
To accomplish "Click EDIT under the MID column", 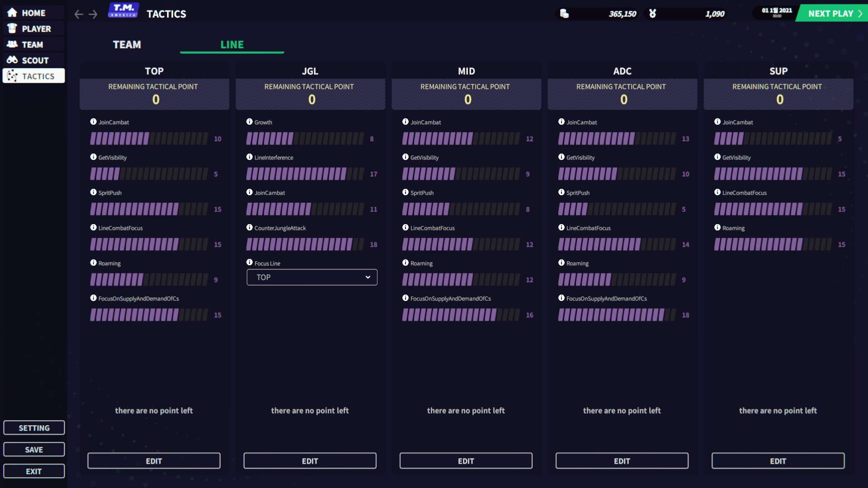I will pyautogui.click(x=466, y=460).
